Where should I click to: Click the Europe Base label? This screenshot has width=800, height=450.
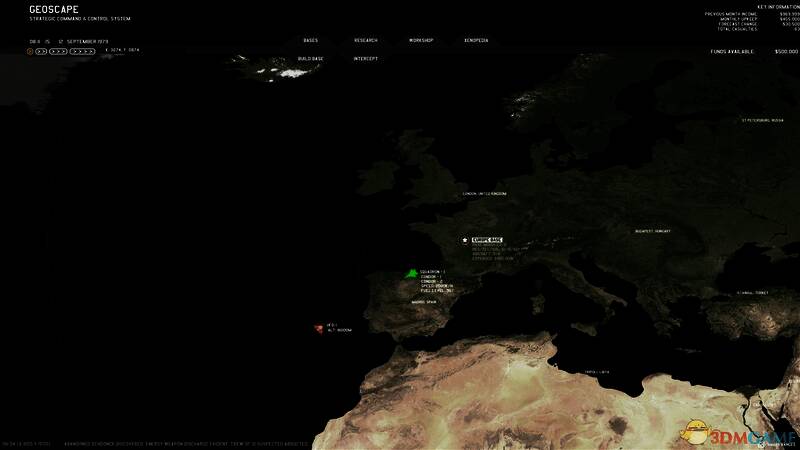[x=487, y=240]
